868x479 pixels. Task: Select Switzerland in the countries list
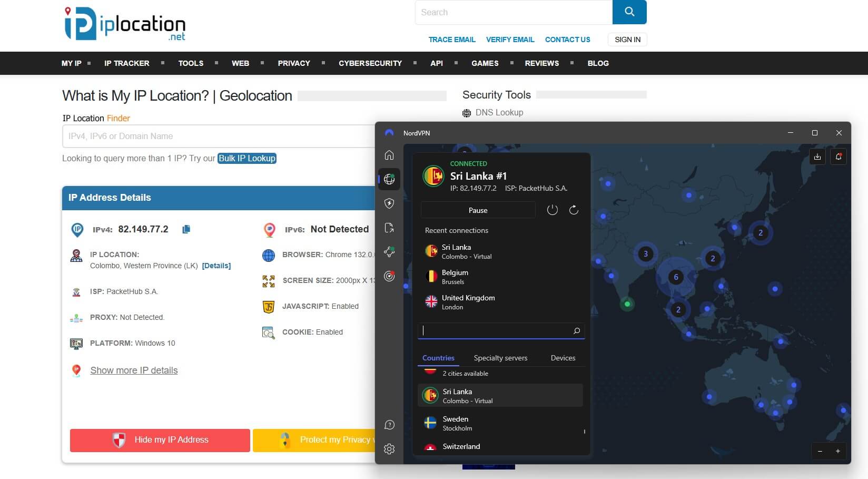(x=500, y=447)
